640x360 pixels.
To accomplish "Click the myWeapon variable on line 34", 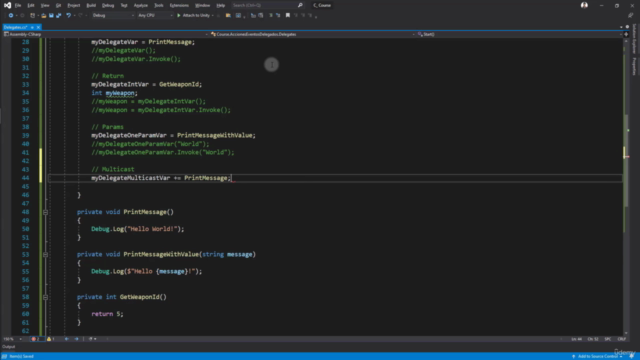I will click(120, 93).
